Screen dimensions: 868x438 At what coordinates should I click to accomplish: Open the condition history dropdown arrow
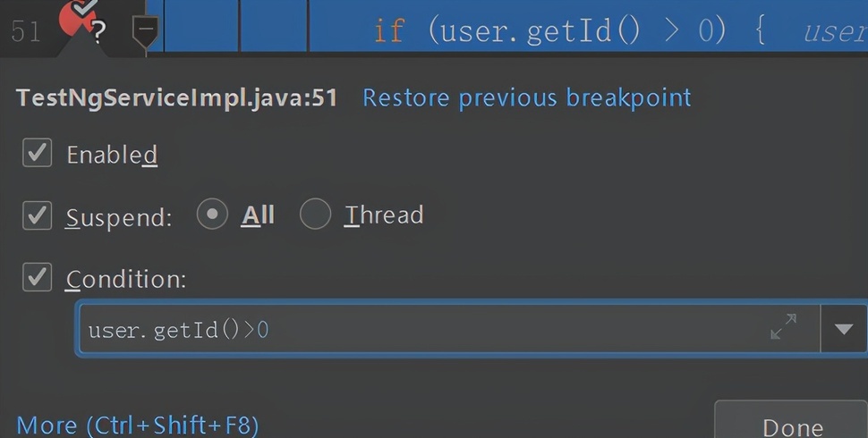(844, 329)
